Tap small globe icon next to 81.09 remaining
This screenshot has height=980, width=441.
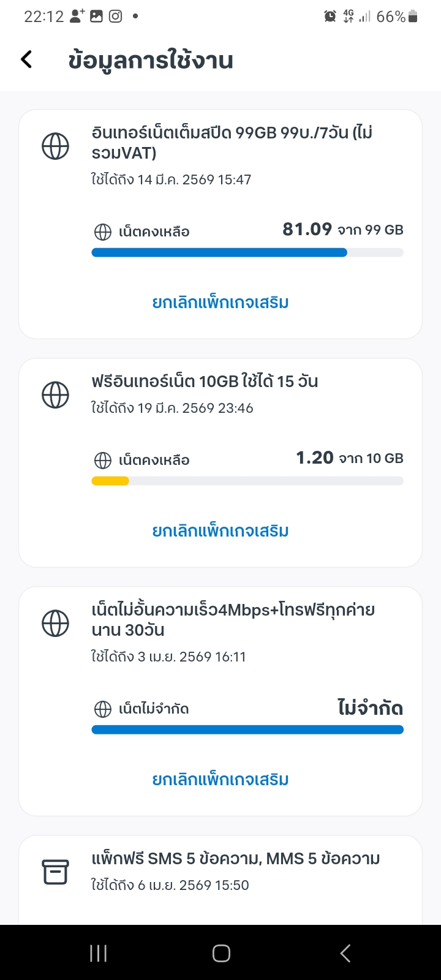[102, 232]
